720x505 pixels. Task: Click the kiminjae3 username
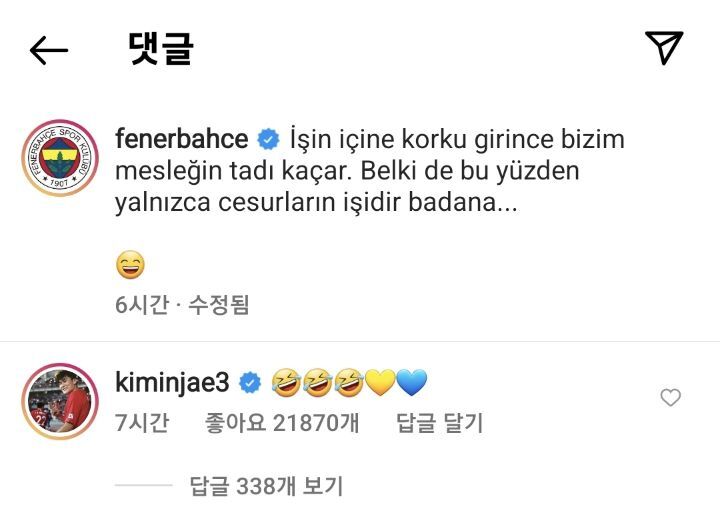(x=173, y=381)
